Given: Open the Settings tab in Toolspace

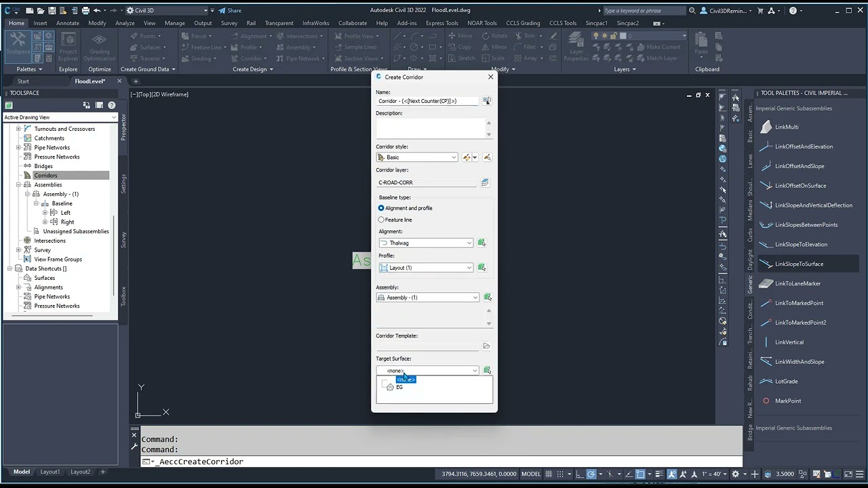Looking at the screenshot, I should click(123, 184).
